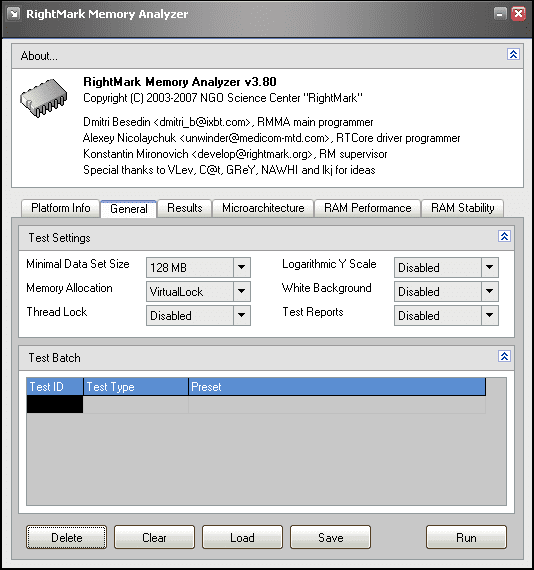Open the RAM Stability tab

click(462, 208)
